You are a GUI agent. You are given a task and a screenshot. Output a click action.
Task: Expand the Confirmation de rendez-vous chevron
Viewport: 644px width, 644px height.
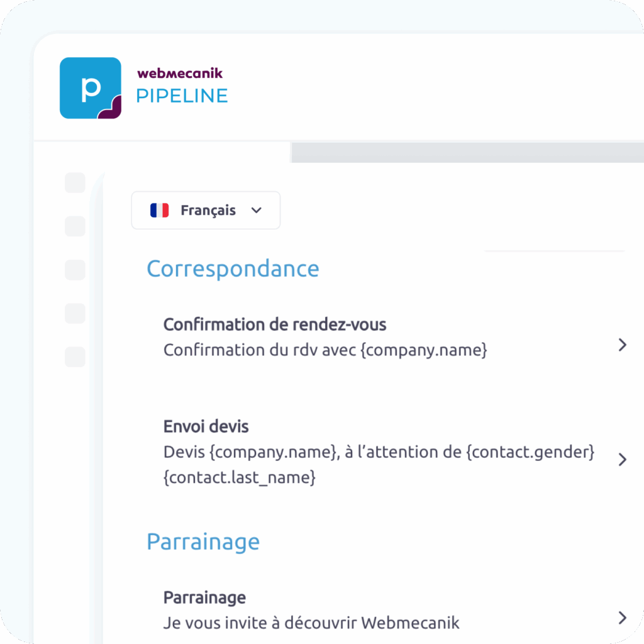point(623,345)
